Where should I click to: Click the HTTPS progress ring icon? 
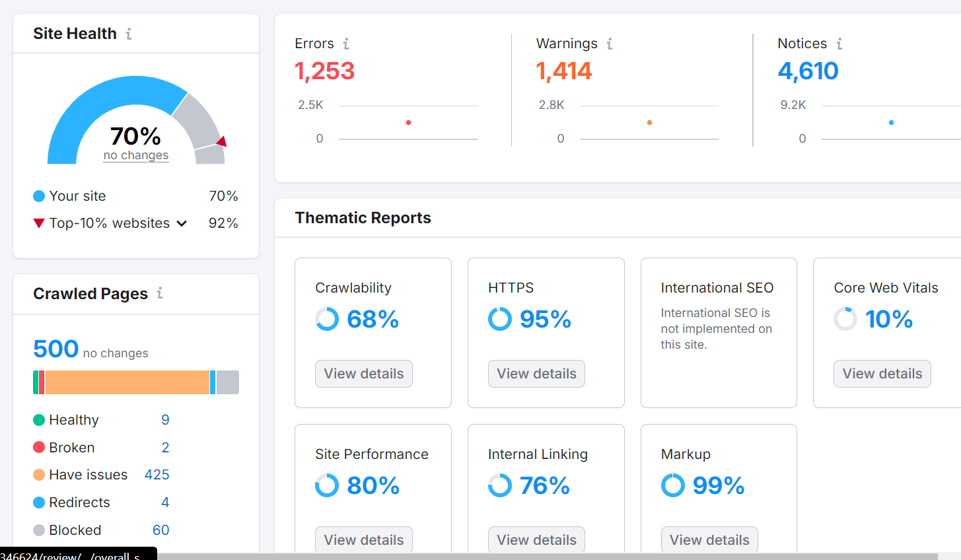click(x=500, y=319)
